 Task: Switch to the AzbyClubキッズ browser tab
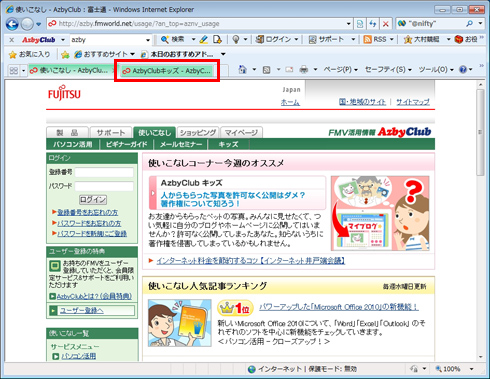167,71
